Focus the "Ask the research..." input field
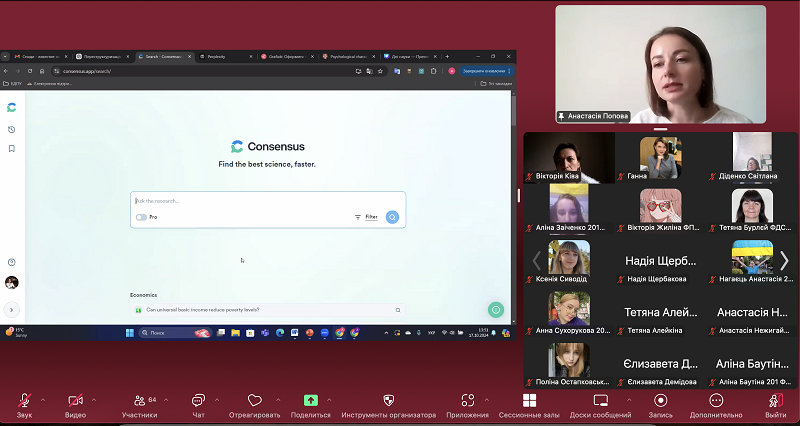This screenshot has width=800, height=426. coord(268,201)
